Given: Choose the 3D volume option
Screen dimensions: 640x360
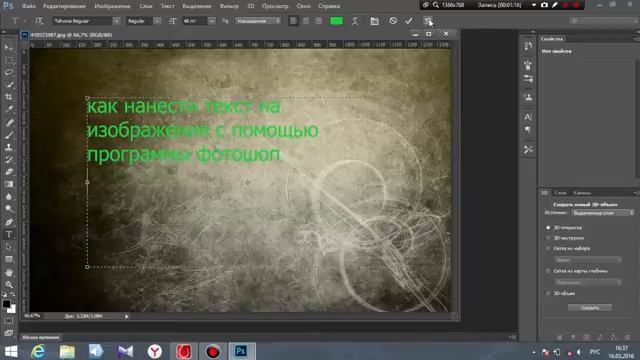Looking at the screenshot, I should 548,293.
